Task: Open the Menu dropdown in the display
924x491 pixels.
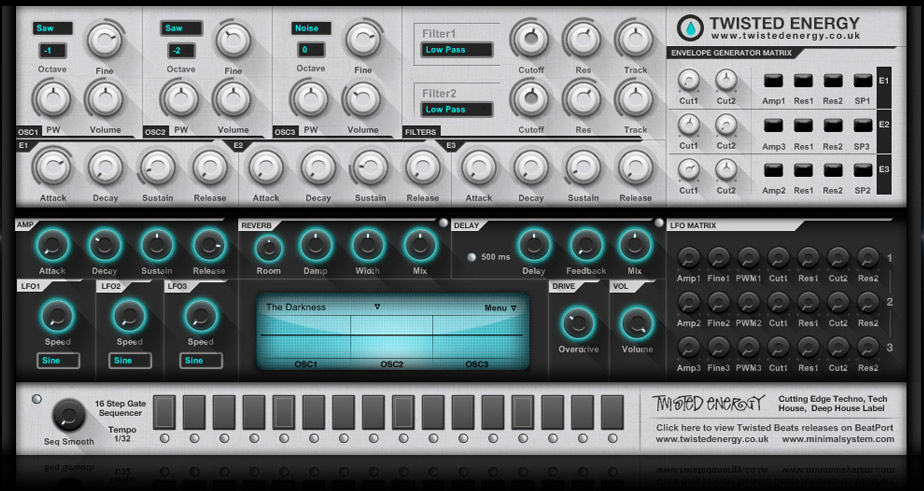Action: (x=500, y=308)
